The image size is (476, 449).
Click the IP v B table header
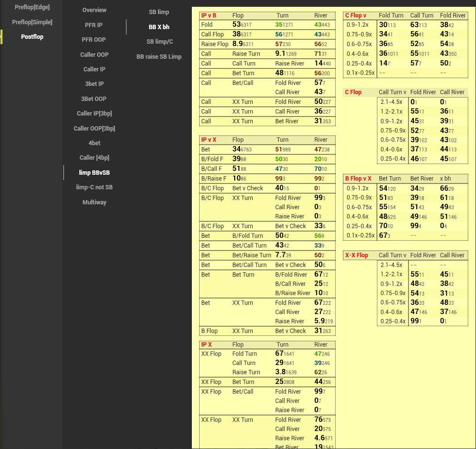pyautogui.click(x=209, y=16)
